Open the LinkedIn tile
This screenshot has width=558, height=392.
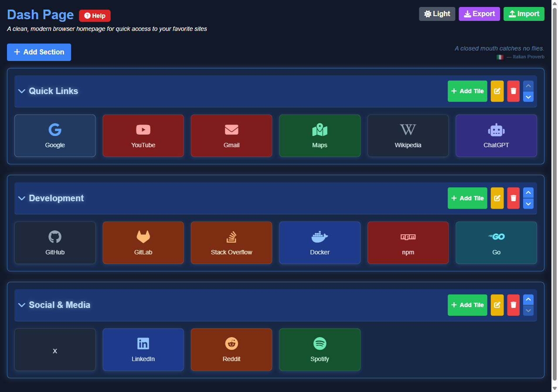[143, 350]
